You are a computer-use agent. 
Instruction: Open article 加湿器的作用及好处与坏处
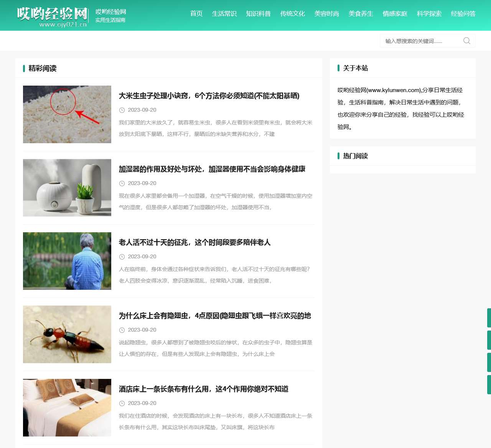212,169
